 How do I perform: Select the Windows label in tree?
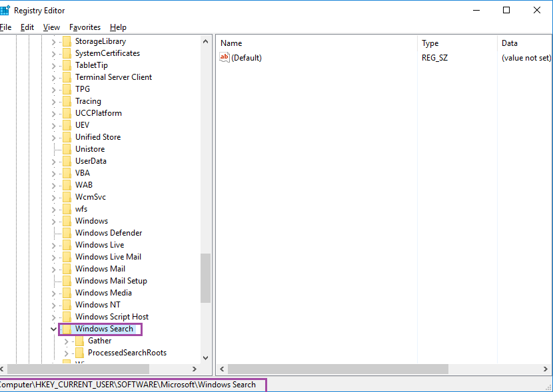click(x=91, y=221)
